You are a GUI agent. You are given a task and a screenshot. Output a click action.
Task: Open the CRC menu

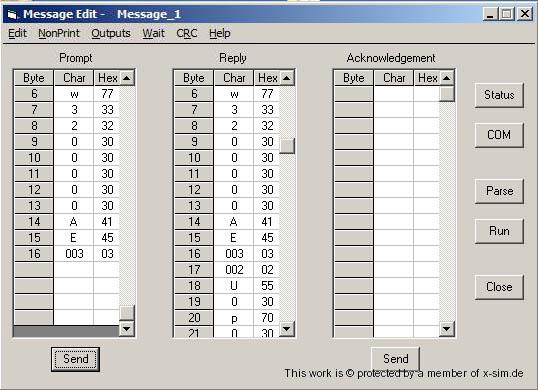187,33
